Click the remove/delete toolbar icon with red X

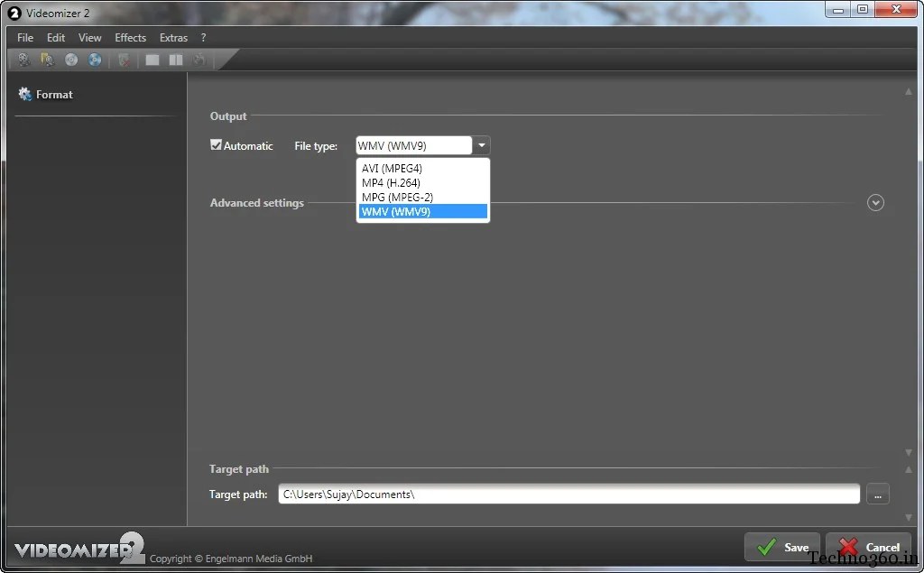tap(124, 60)
